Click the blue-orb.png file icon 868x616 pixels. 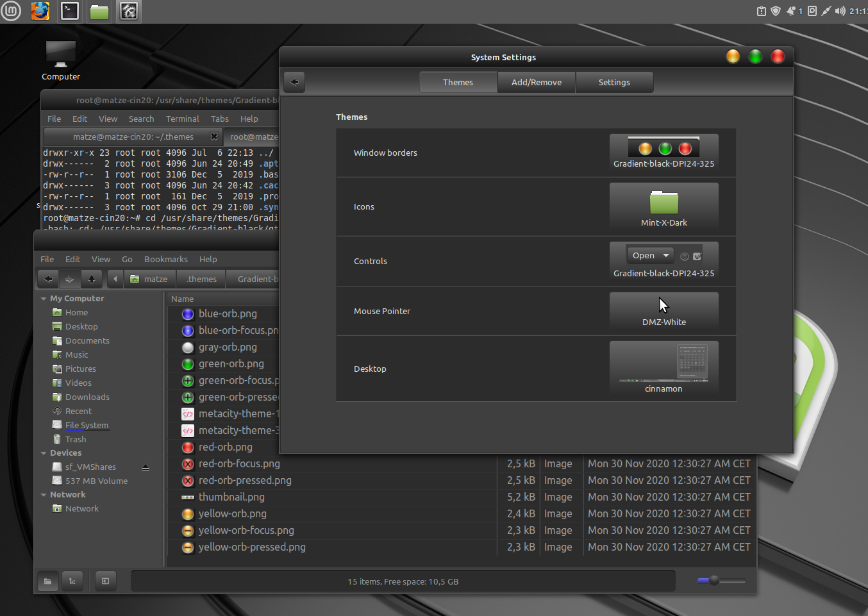point(188,314)
